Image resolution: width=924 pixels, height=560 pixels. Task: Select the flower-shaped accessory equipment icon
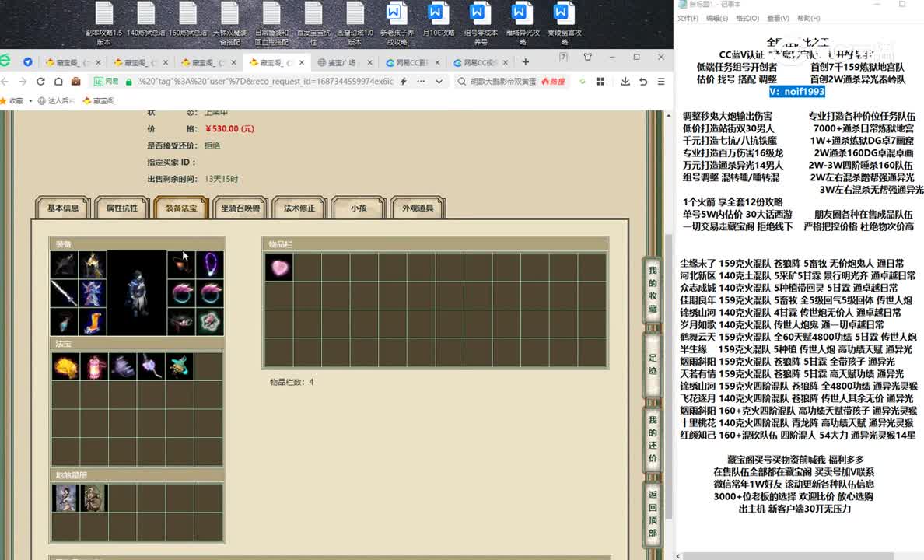[x=210, y=321]
